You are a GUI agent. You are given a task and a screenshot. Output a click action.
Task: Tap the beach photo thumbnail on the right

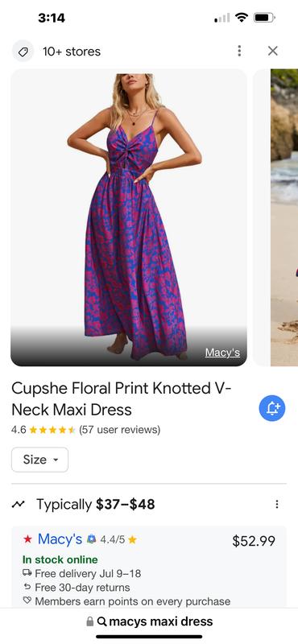pyautogui.click(x=284, y=217)
